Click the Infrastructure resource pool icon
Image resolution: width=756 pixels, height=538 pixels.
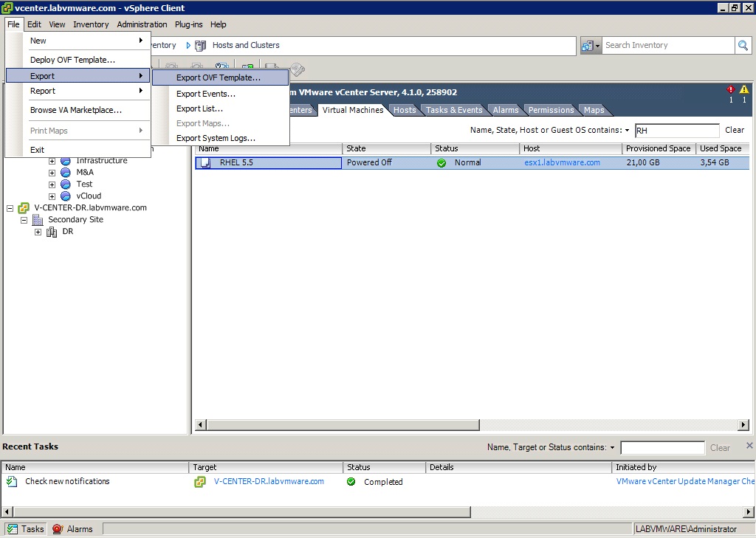point(66,161)
